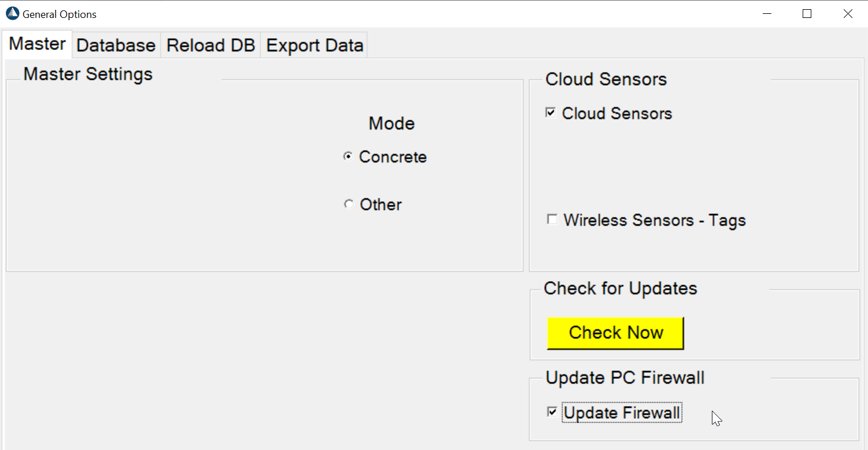868x450 pixels.
Task: Disable the Update Firewall checkbox
Action: point(552,412)
